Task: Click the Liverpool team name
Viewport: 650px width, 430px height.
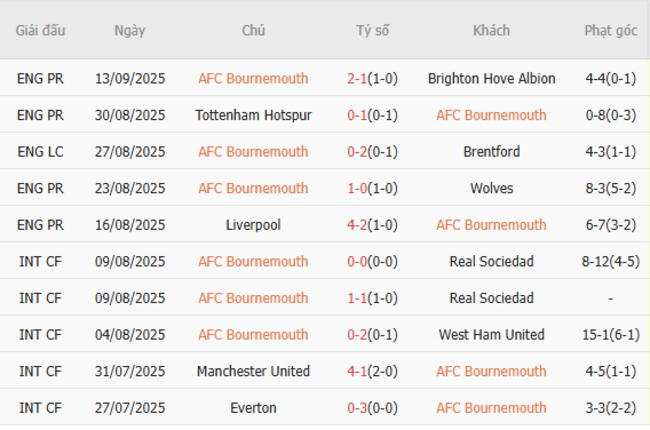Action: point(253,225)
